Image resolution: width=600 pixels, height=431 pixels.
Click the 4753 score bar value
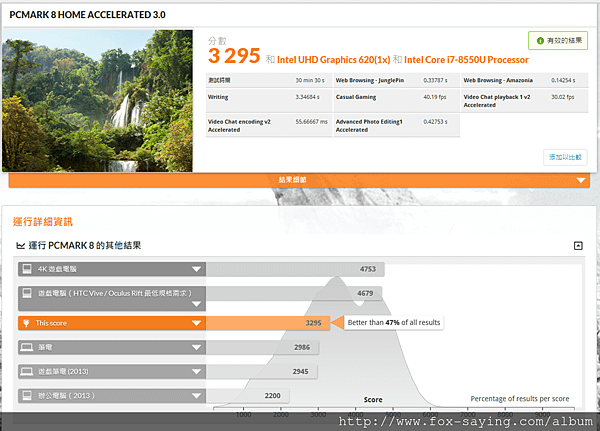click(x=368, y=269)
